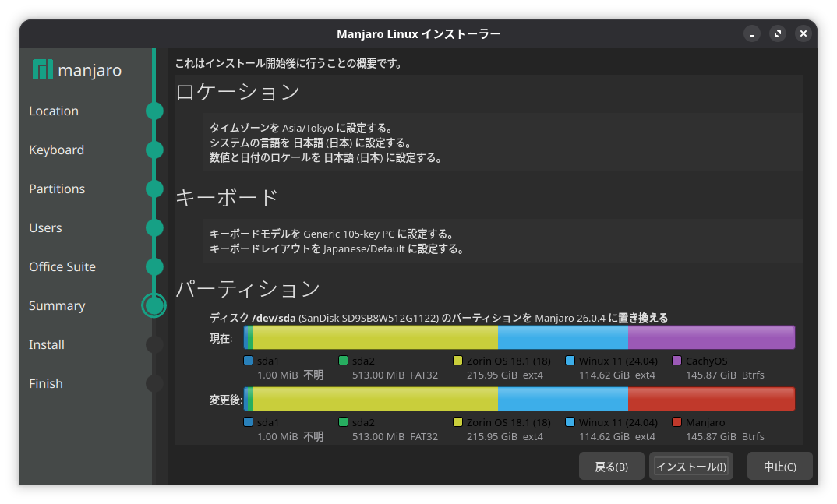Screen dimensions: 837x504
Task: Minimize the Manjaro installer window
Action: 751,33
